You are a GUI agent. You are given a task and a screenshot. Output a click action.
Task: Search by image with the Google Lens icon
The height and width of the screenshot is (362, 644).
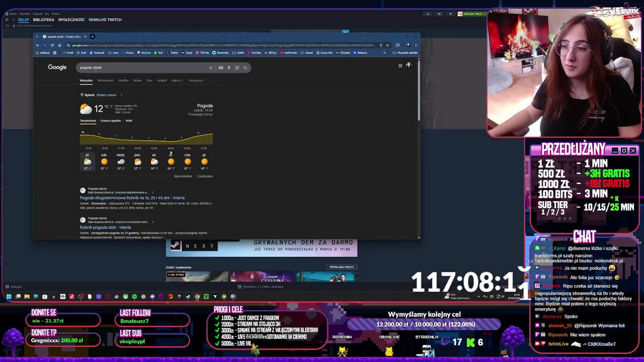pyautogui.click(x=237, y=67)
